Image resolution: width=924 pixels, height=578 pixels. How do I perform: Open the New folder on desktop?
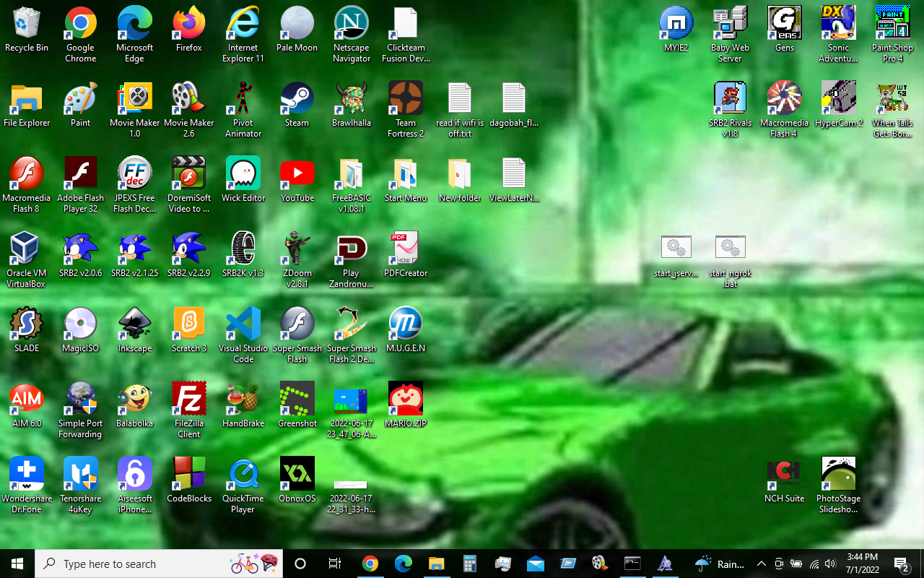click(x=460, y=179)
